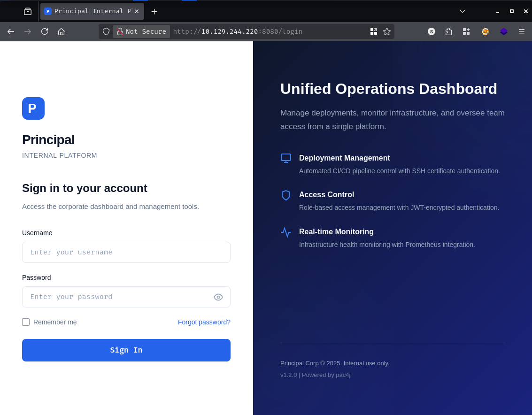The image size is (532, 415).
Task: Follow the Forgot password? link
Action: click(204, 322)
